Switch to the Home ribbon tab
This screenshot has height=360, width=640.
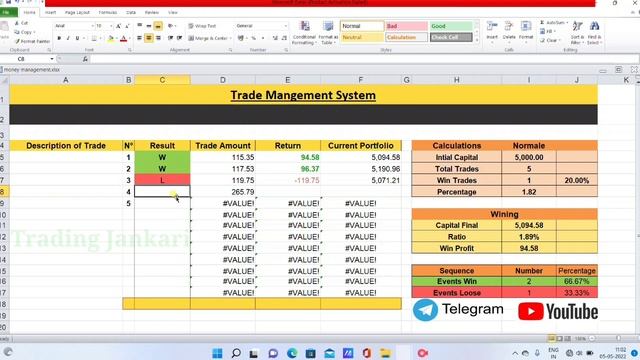pos(29,13)
